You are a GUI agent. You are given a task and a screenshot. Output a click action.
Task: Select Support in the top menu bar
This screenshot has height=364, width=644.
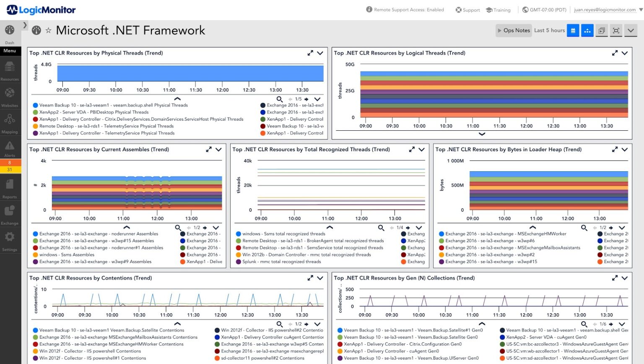467,10
